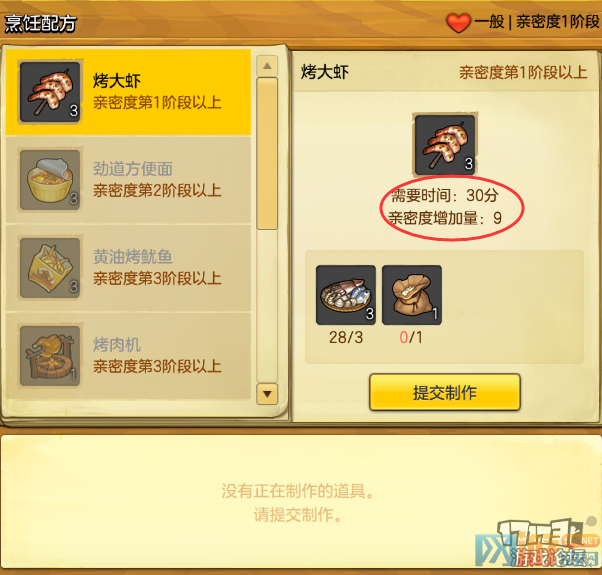Click the seafood basket ingredient icon
The image size is (602, 575).
[x=346, y=295]
